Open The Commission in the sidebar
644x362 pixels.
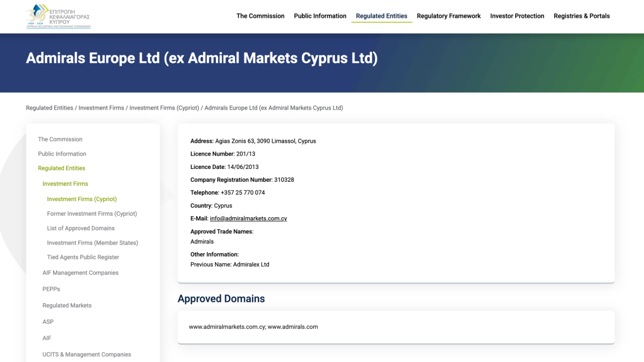(x=60, y=139)
